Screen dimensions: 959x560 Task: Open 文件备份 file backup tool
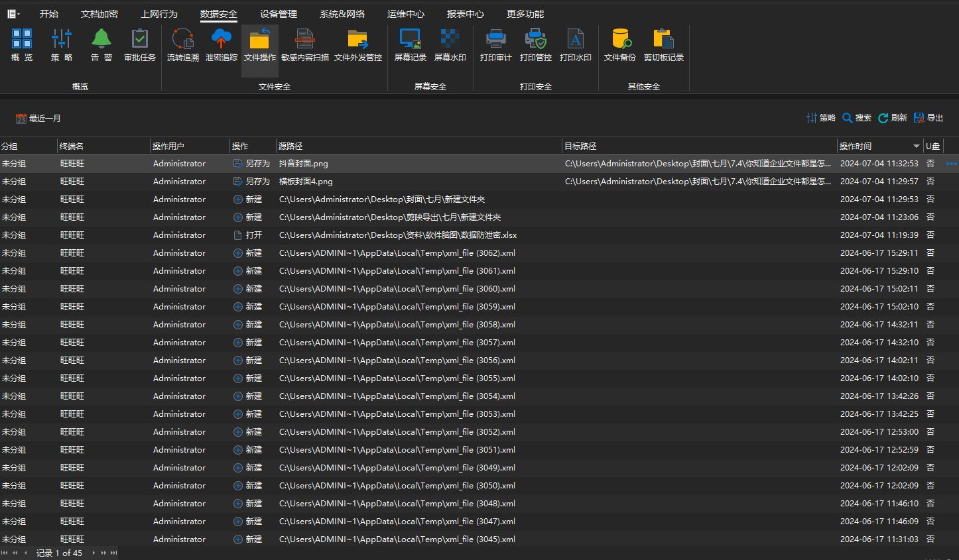coord(620,45)
